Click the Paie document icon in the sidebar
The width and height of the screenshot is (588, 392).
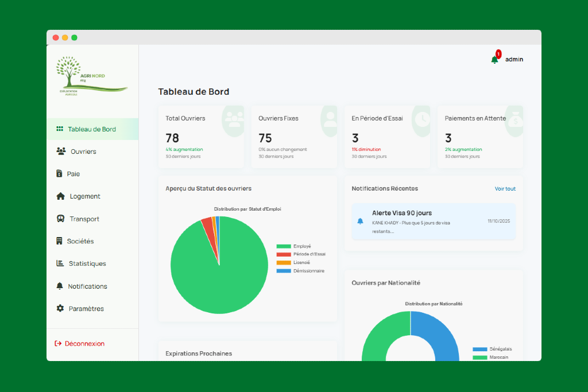(59, 174)
